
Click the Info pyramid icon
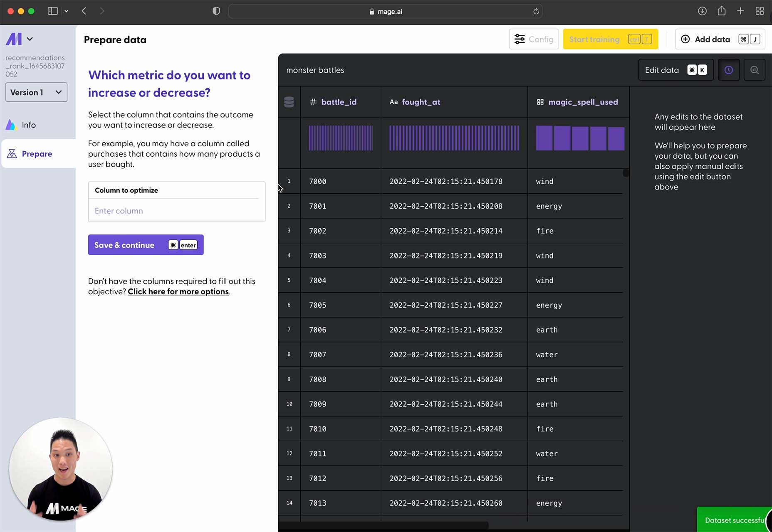[11, 125]
